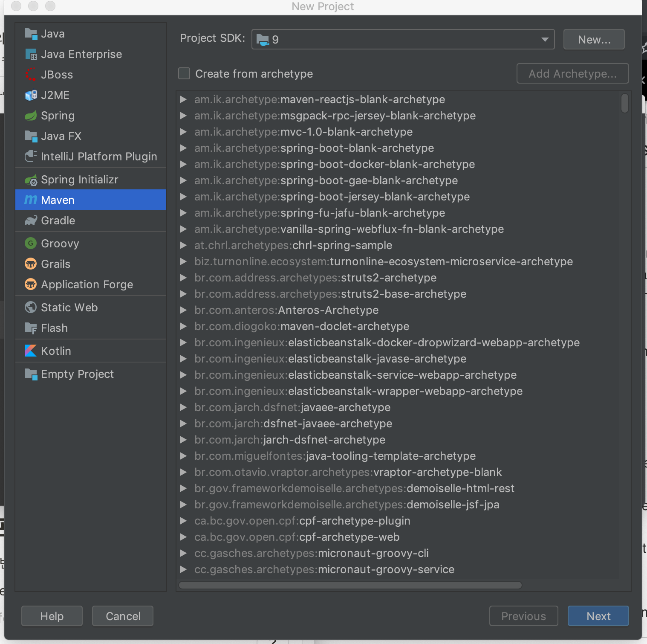The width and height of the screenshot is (647, 644).
Task: Choose Kotlin project type
Action: (91, 351)
